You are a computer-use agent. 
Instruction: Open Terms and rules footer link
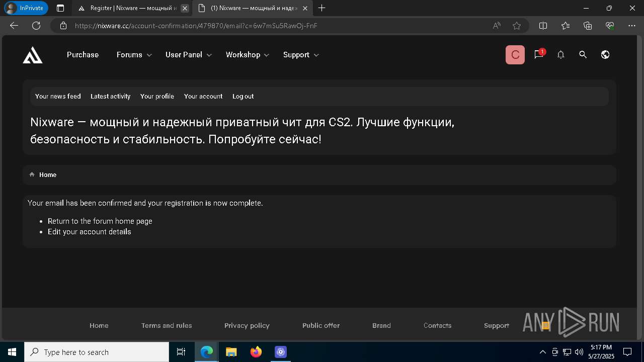coord(167,326)
